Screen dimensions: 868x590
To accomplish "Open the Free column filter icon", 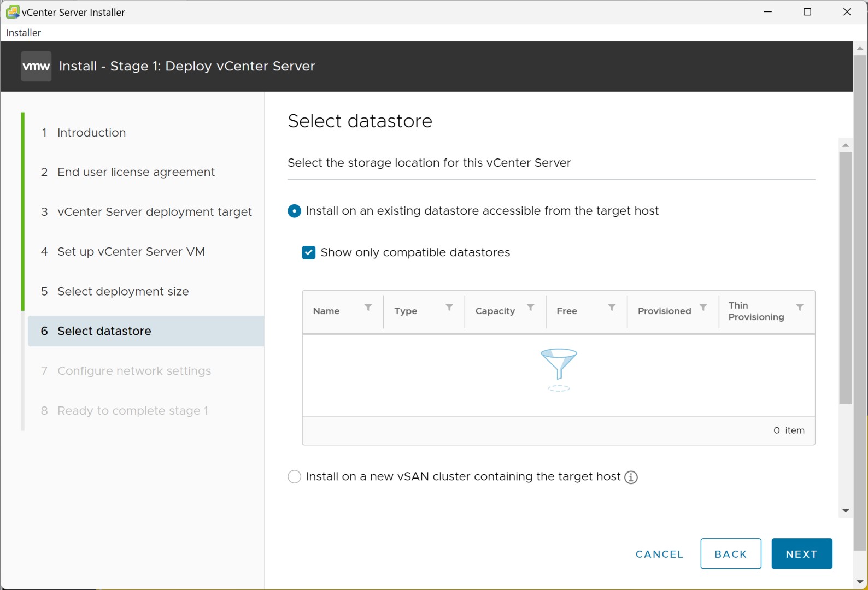I will 612,308.
